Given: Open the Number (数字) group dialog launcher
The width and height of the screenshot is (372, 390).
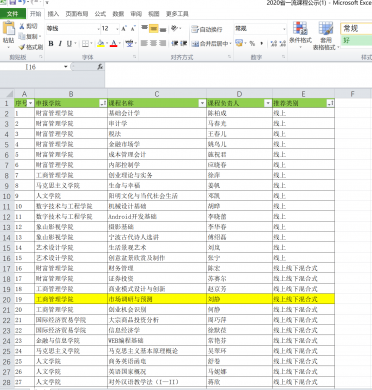Looking at the screenshot, I should pyautogui.click(x=284, y=57).
